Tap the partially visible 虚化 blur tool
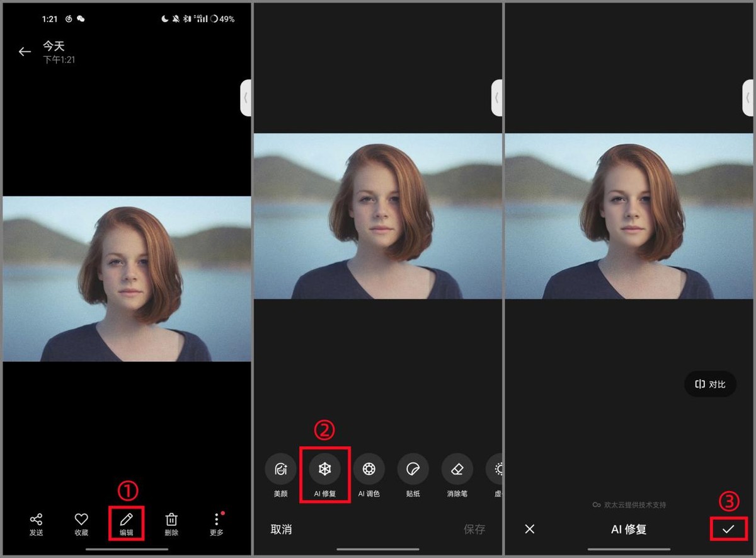756x558 pixels. coord(496,474)
